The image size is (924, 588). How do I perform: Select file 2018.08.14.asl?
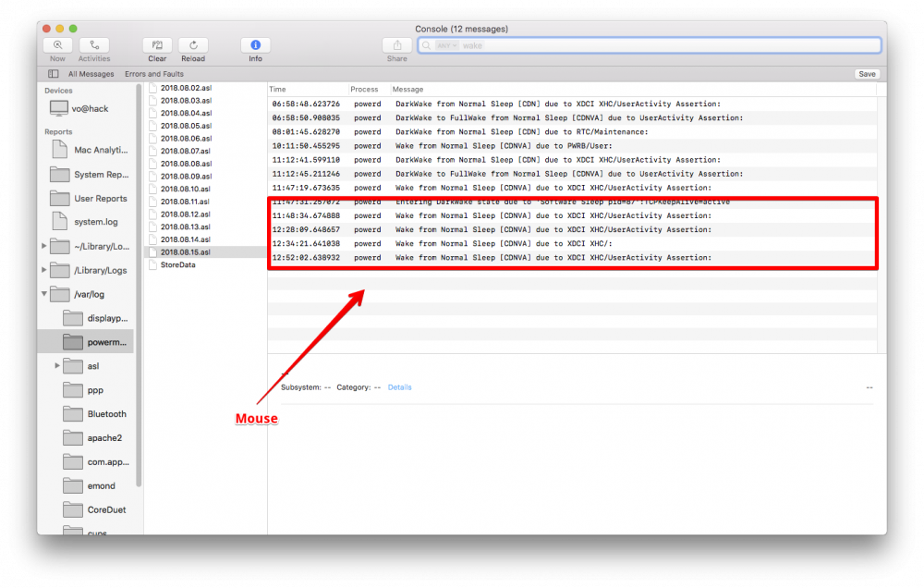(x=186, y=239)
